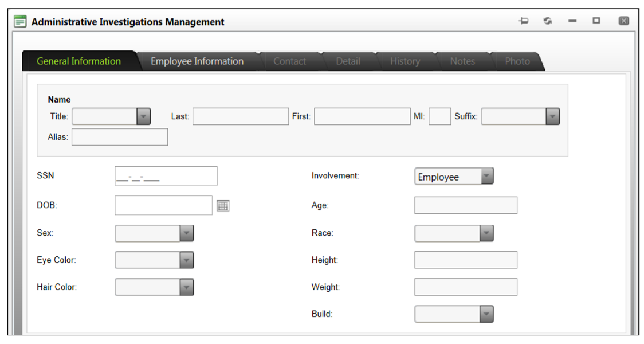Click the application form icon beside the title
Image resolution: width=644 pixels, height=344 pixels.
pos(20,22)
